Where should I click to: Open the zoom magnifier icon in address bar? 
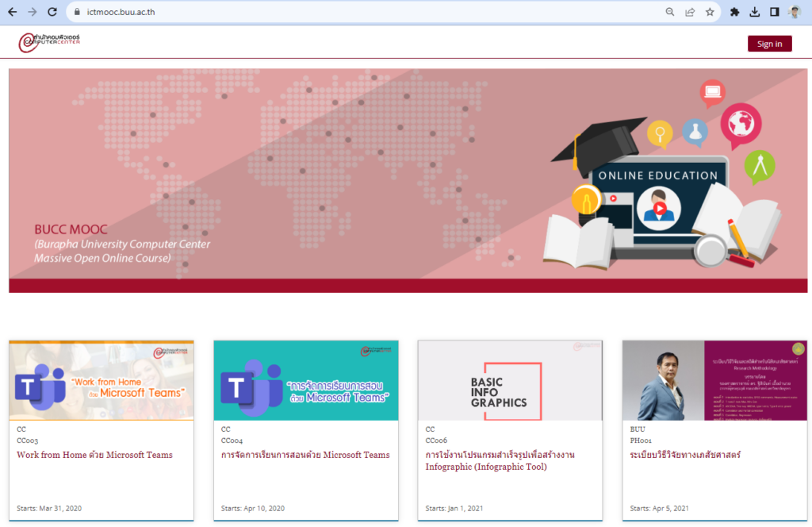click(x=670, y=12)
